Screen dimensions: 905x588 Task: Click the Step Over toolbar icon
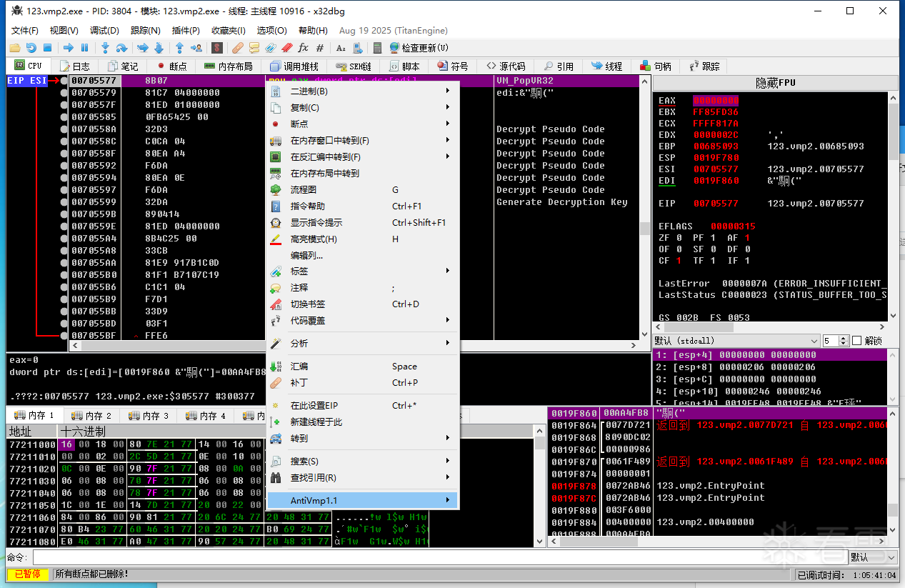[122, 48]
